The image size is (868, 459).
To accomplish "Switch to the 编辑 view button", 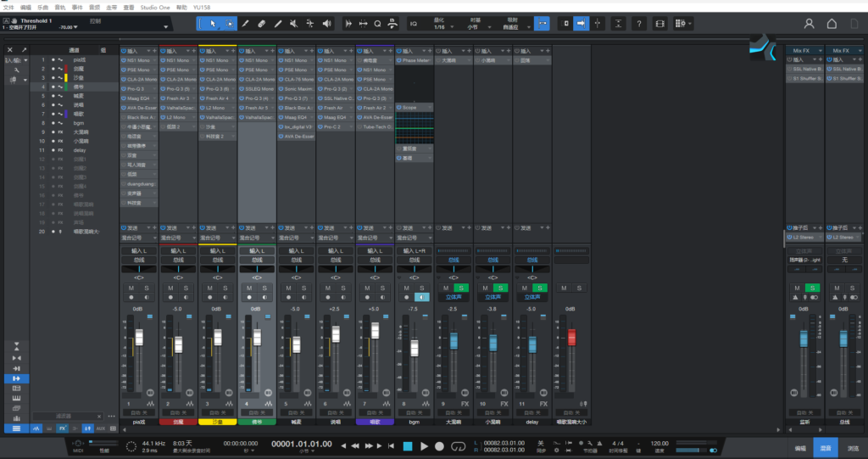I will (800, 447).
